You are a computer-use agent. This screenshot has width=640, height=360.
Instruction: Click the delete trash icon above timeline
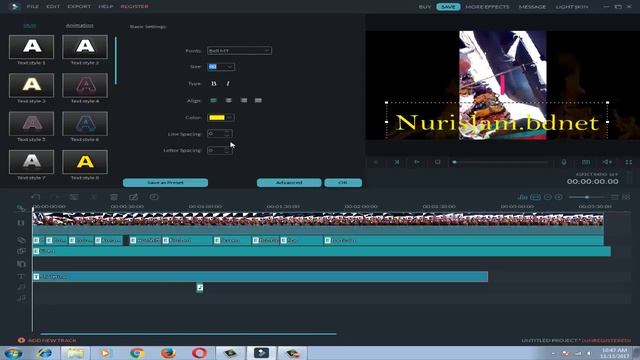pyautogui.click(x=114, y=197)
